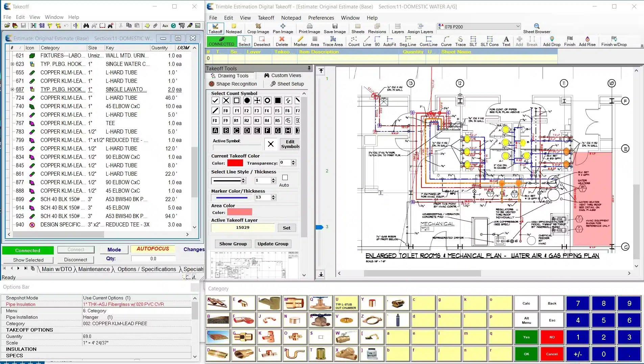This screenshot has height=364, width=644.
Task: Expand the row 687 tree item
Action: [13, 89]
